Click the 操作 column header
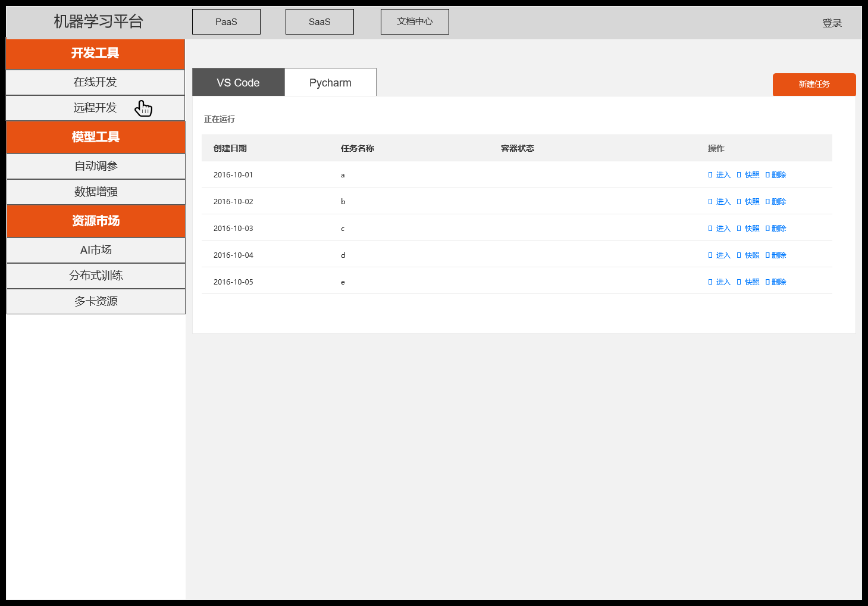868x606 pixels. 716,148
